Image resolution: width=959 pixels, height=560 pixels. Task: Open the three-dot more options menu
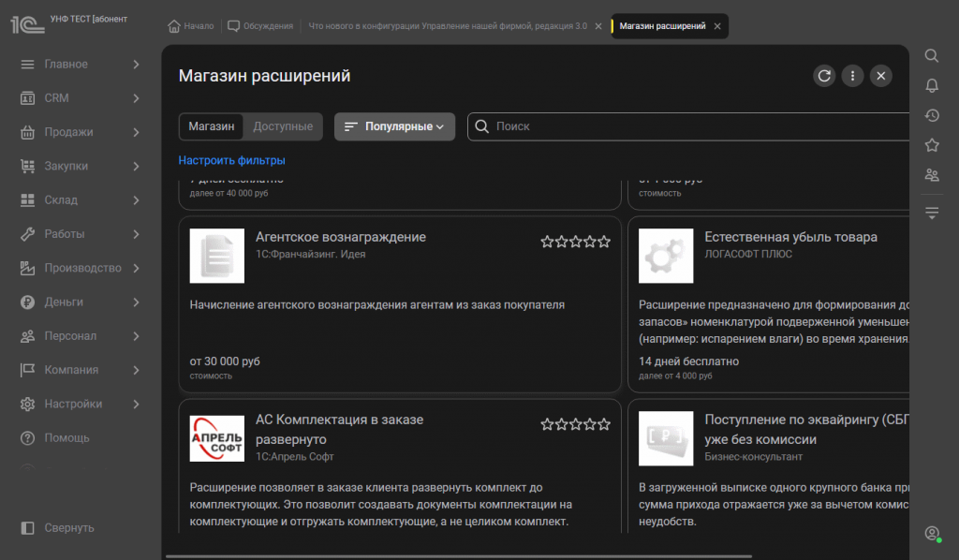852,76
